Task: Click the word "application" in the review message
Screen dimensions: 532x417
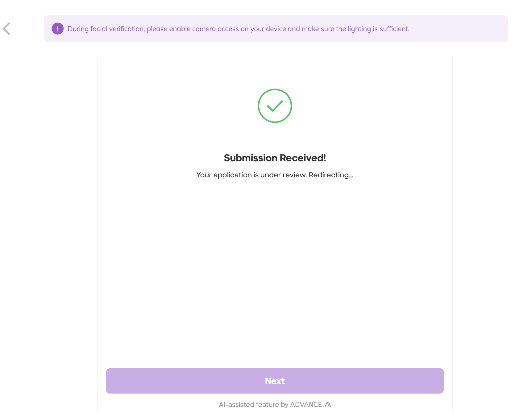Action: click(x=232, y=175)
